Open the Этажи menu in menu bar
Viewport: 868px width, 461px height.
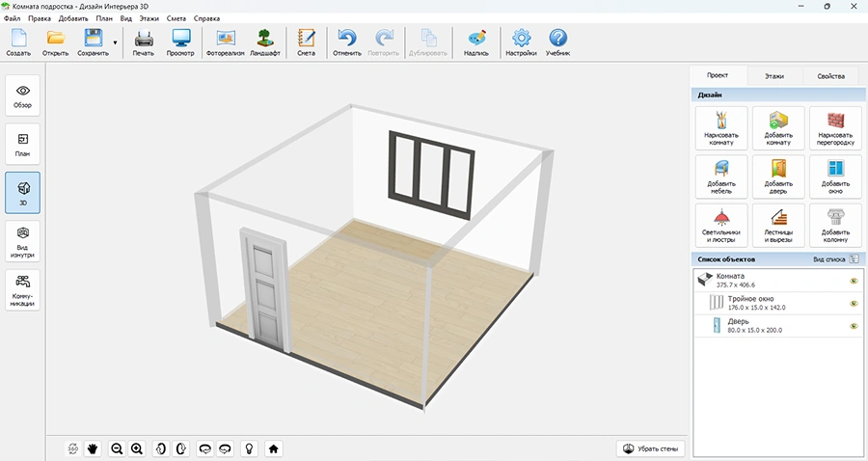click(149, 18)
